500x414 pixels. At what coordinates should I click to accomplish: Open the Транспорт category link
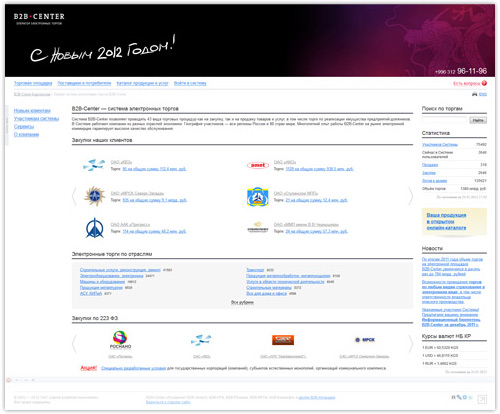coord(255,270)
